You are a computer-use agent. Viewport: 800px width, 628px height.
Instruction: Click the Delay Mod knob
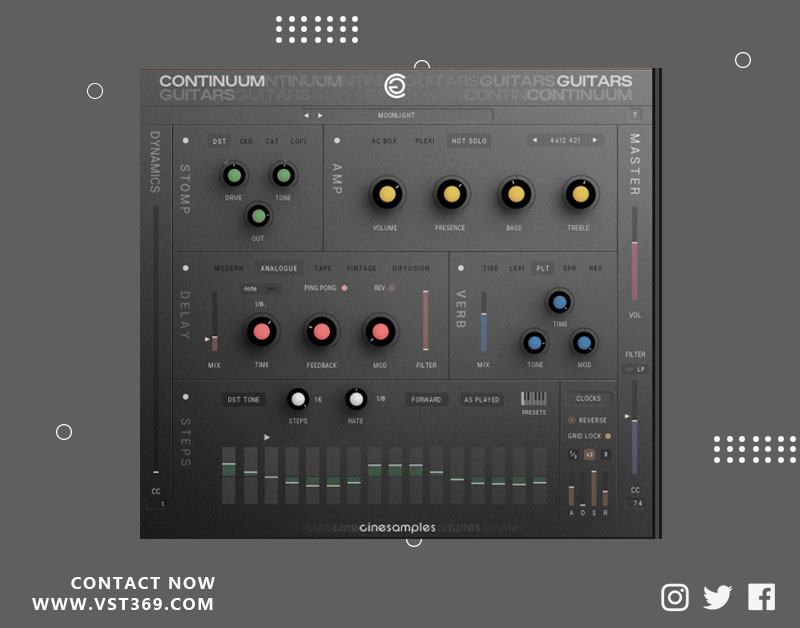pyautogui.click(x=381, y=332)
